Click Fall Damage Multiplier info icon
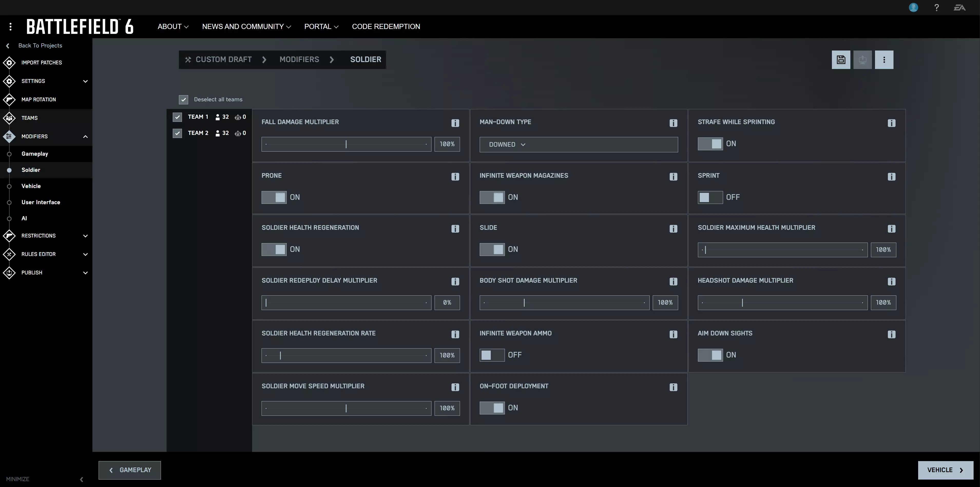Image resolution: width=980 pixels, height=487 pixels. pos(455,123)
